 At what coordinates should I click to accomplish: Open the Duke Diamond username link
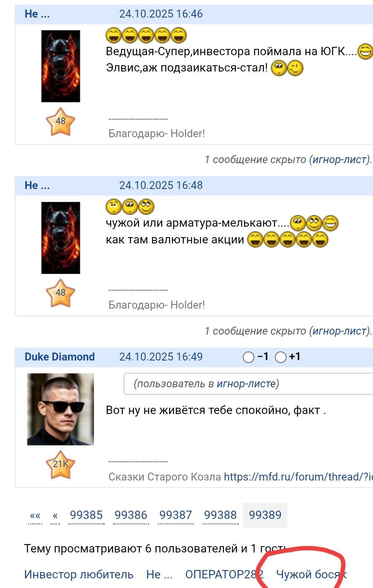coord(60,357)
